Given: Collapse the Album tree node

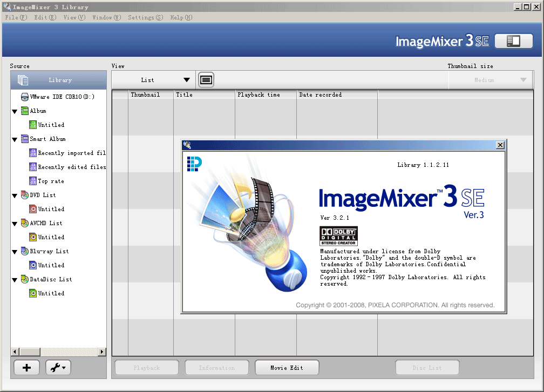Looking at the screenshot, I should coord(15,111).
